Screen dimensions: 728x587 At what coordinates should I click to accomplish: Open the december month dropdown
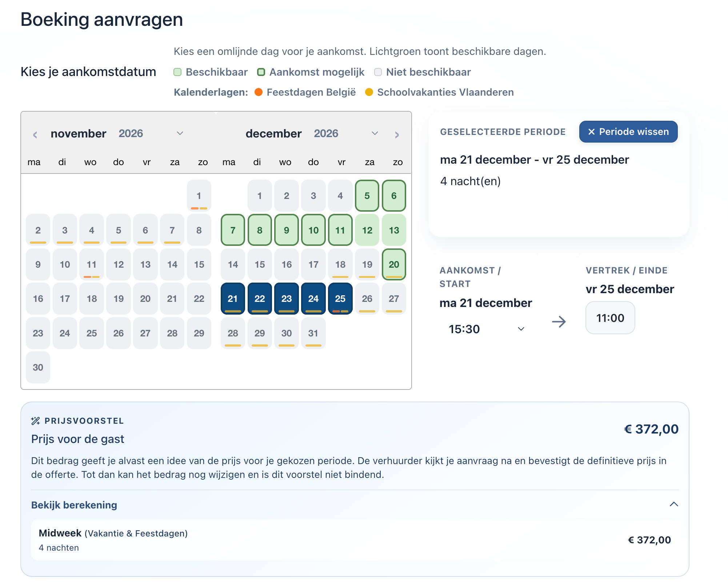(x=375, y=133)
